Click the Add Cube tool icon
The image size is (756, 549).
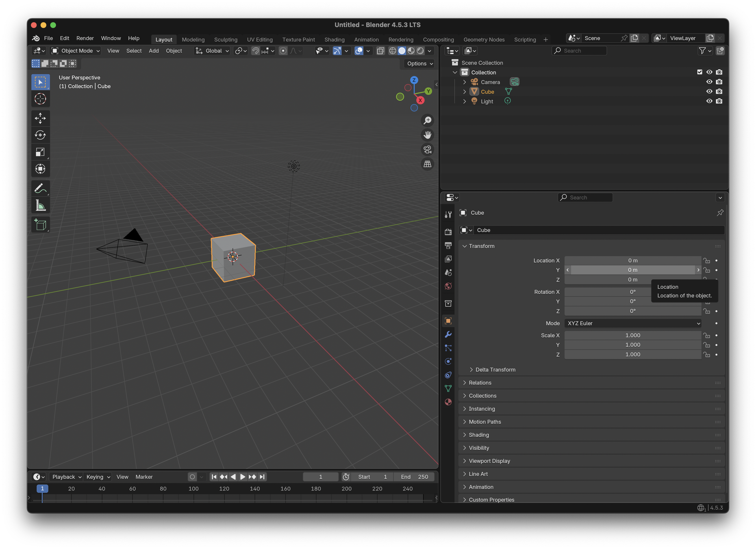pyautogui.click(x=40, y=224)
